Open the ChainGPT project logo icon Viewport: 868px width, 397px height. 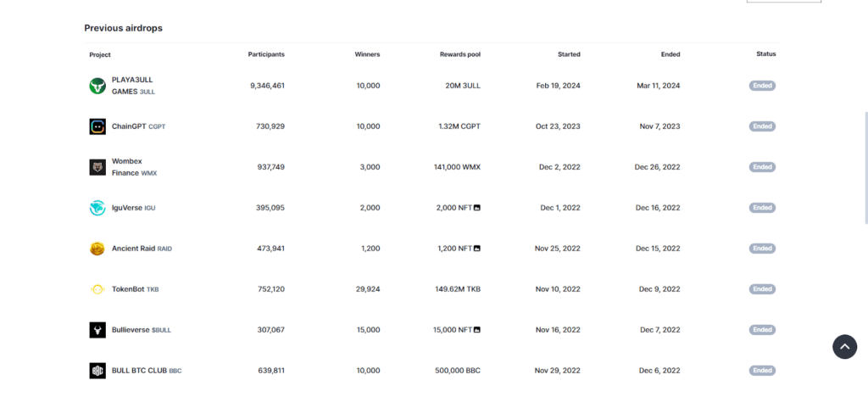(x=97, y=126)
